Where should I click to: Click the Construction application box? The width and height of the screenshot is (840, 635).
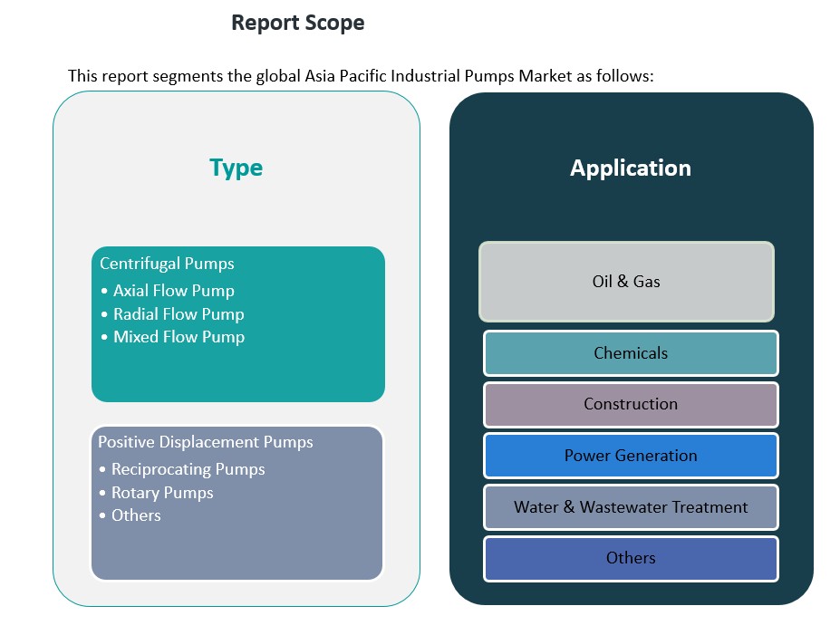click(x=631, y=404)
